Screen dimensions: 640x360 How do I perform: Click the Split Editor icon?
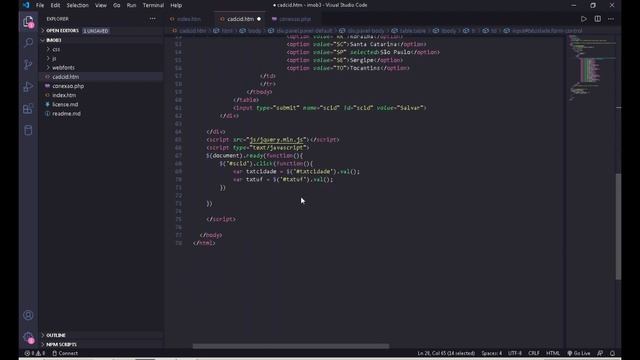point(598,19)
